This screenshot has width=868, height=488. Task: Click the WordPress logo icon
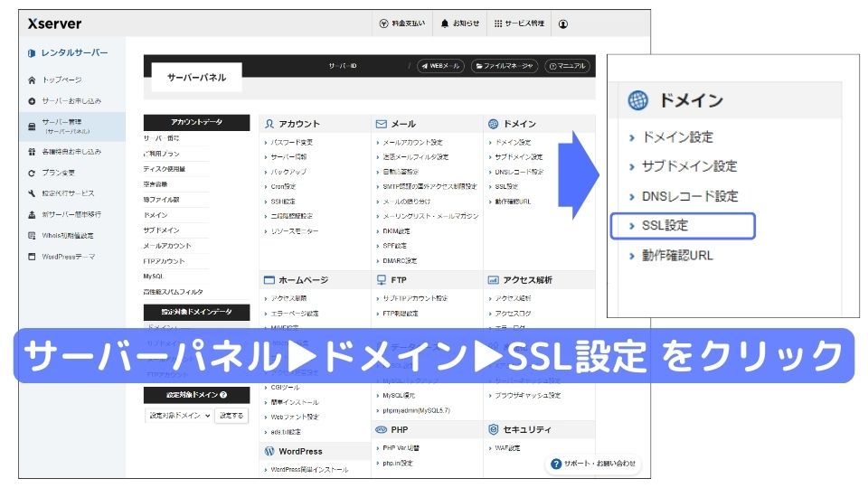[269, 452]
